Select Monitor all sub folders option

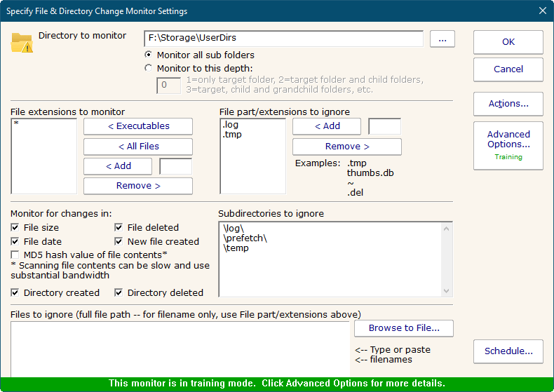[148, 55]
